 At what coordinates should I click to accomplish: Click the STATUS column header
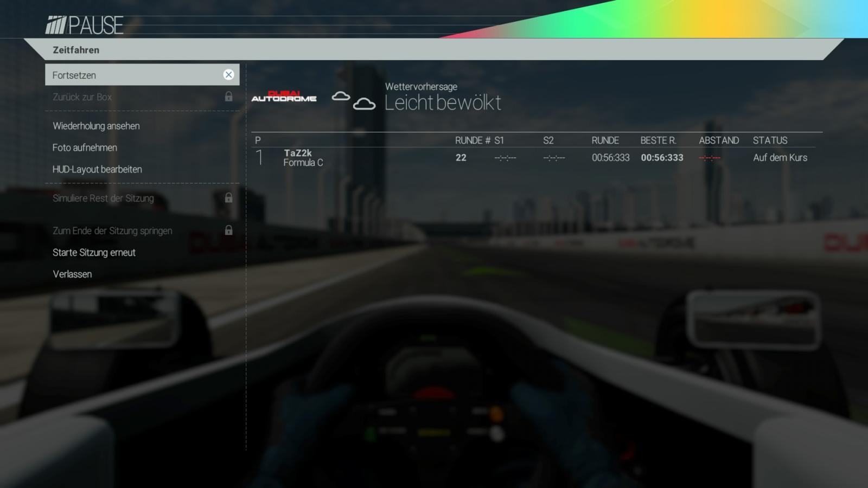coord(770,140)
